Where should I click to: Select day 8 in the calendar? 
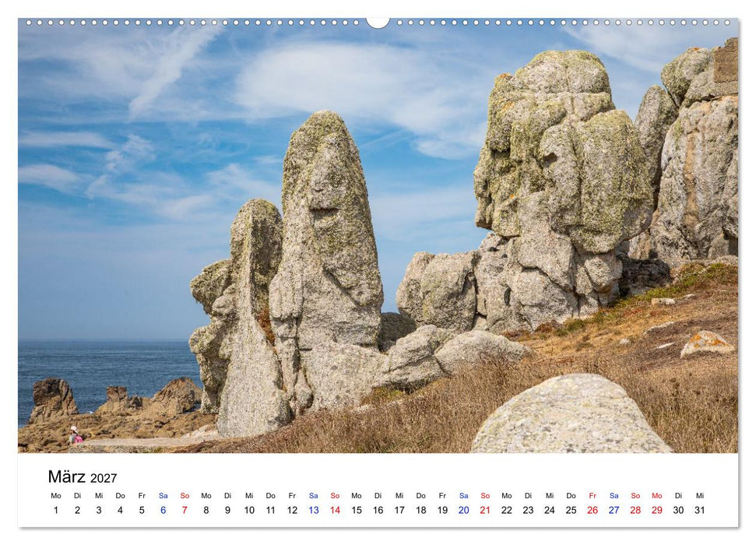pyautogui.click(x=206, y=510)
